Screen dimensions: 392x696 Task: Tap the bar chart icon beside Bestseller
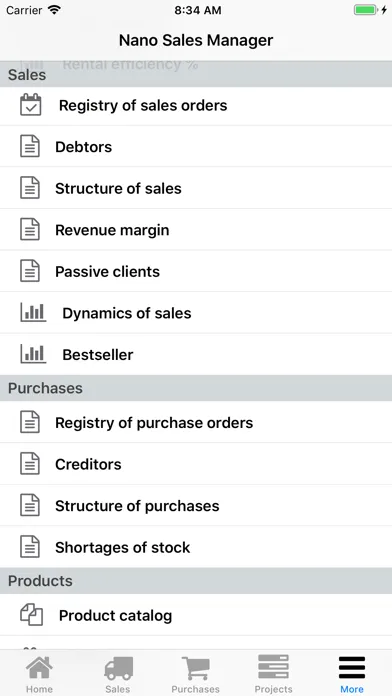pos(33,354)
